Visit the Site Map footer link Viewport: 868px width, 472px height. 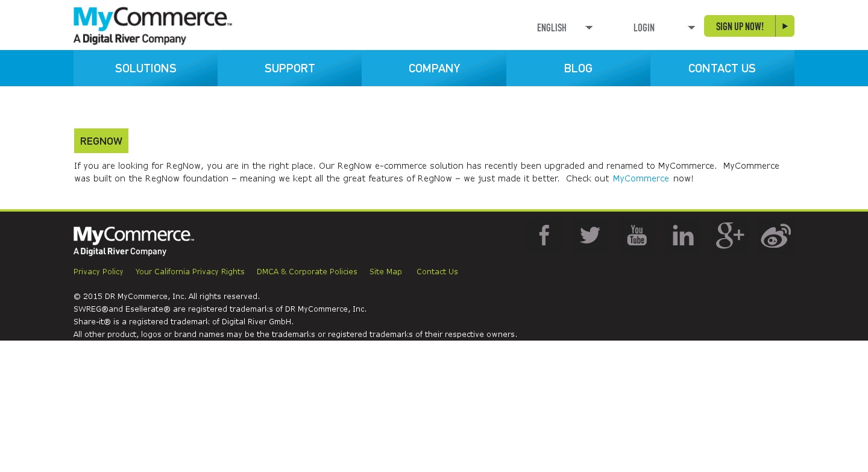tap(386, 272)
